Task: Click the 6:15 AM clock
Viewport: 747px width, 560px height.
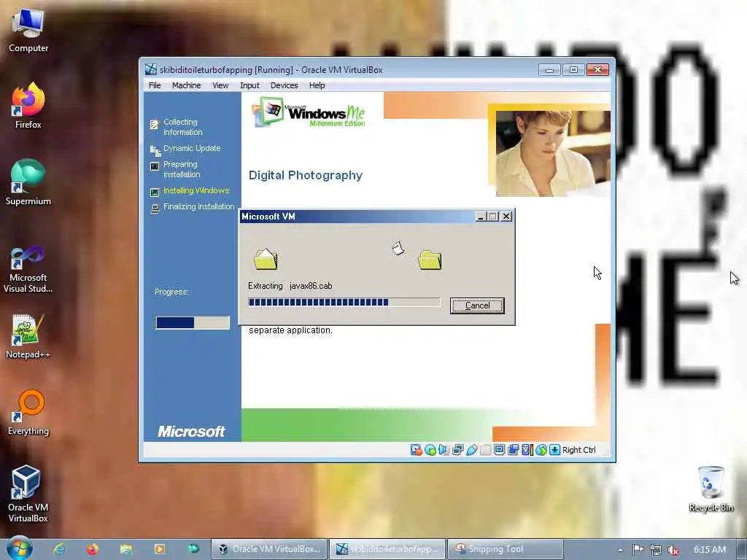Action: click(709, 550)
